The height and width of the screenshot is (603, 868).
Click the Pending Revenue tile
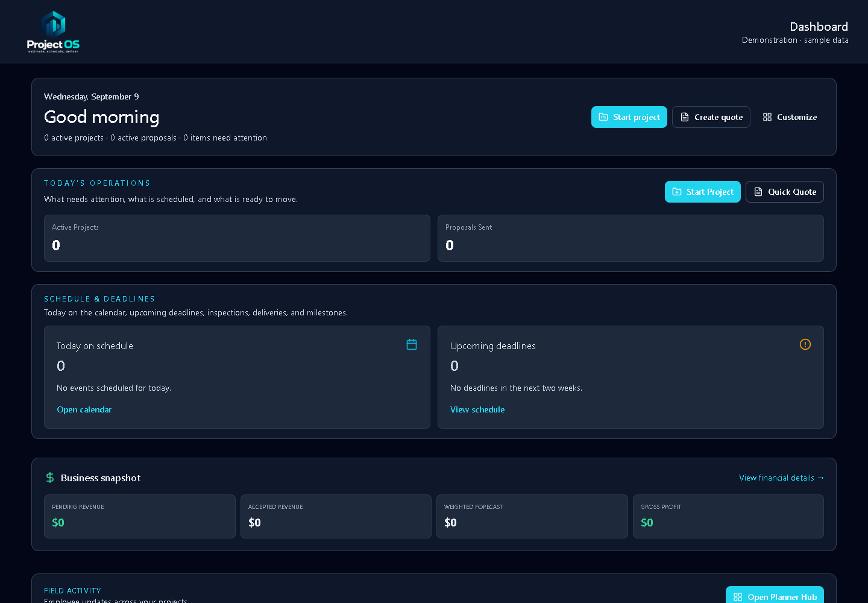click(140, 516)
